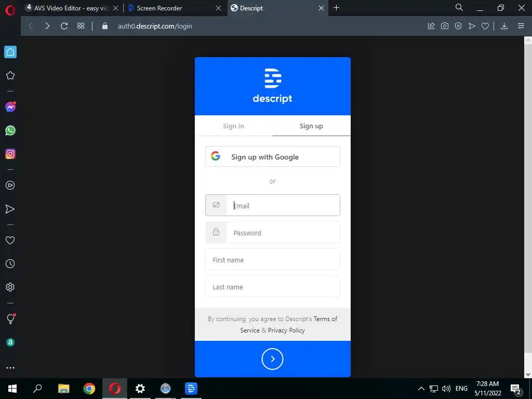532x399 pixels.
Task: Open volume control in system tray
Action: tap(446, 389)
